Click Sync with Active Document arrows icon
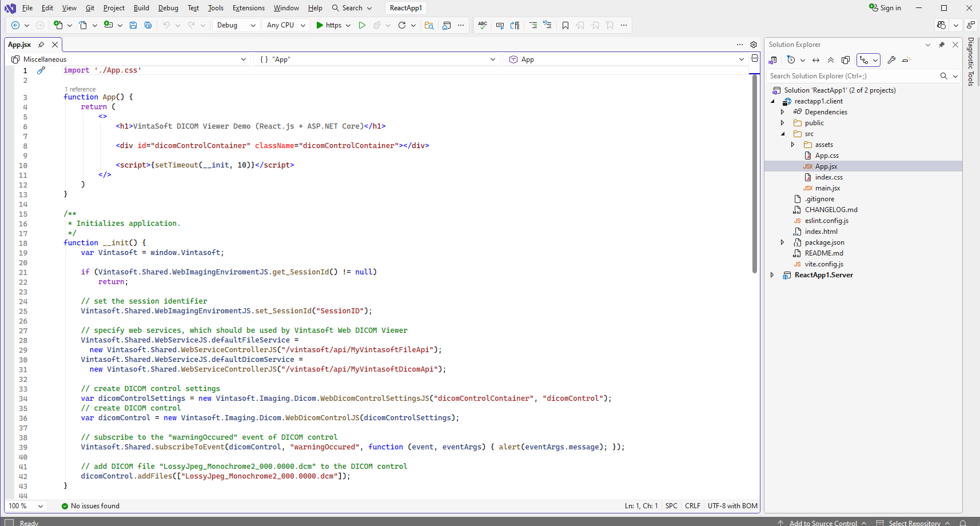The image size is (980, 526). 816,60
